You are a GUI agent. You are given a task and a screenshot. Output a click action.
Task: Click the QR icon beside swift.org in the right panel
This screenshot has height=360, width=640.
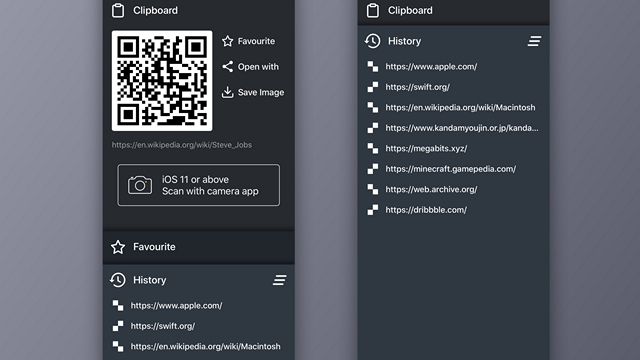[x=373, y=87]
